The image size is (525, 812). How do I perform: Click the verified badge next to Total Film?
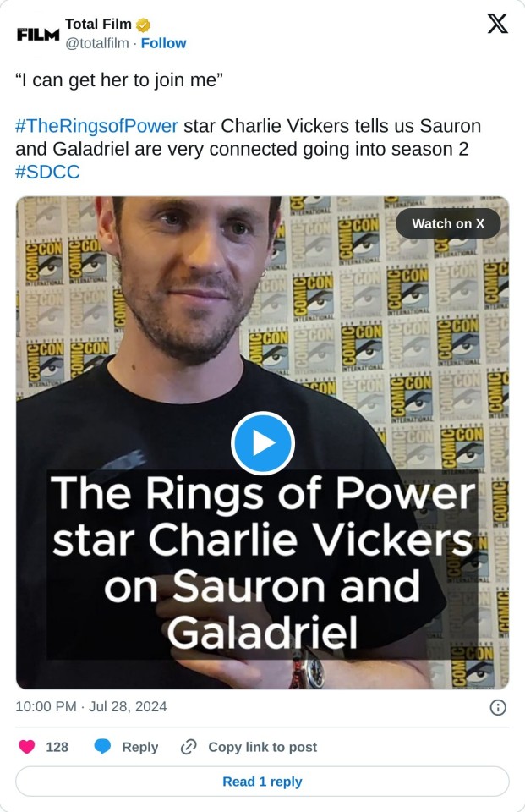pos(144,25)
